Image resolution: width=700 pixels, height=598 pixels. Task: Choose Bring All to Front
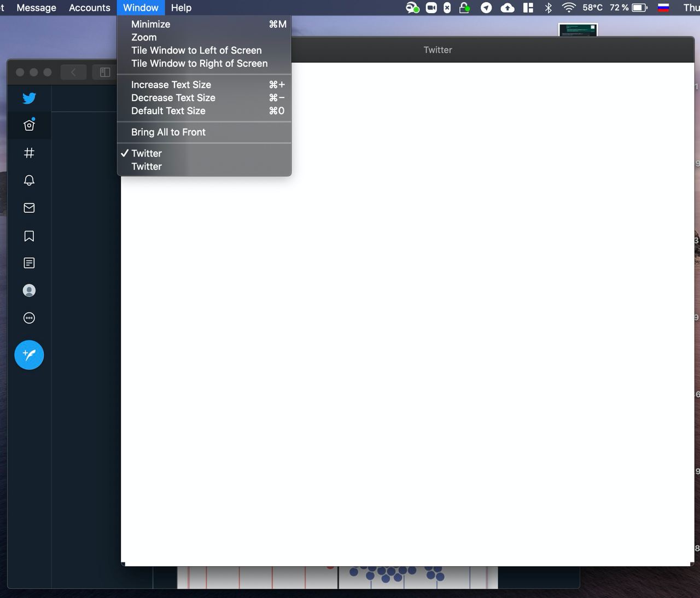pyautogui.click(x=204, y=132)
